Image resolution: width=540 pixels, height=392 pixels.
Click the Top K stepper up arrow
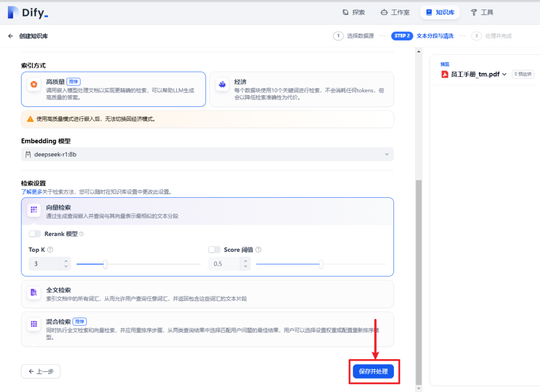click(x=65, y=260)
